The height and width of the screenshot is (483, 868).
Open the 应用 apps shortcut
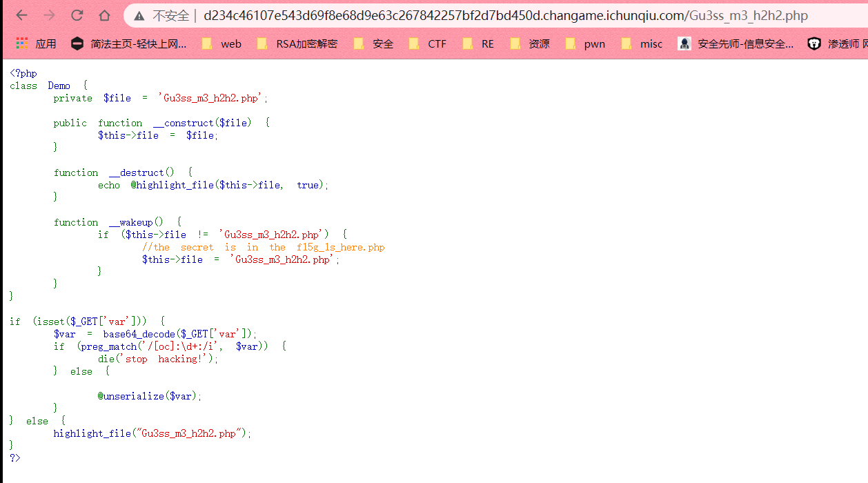[x=37, y=43]
